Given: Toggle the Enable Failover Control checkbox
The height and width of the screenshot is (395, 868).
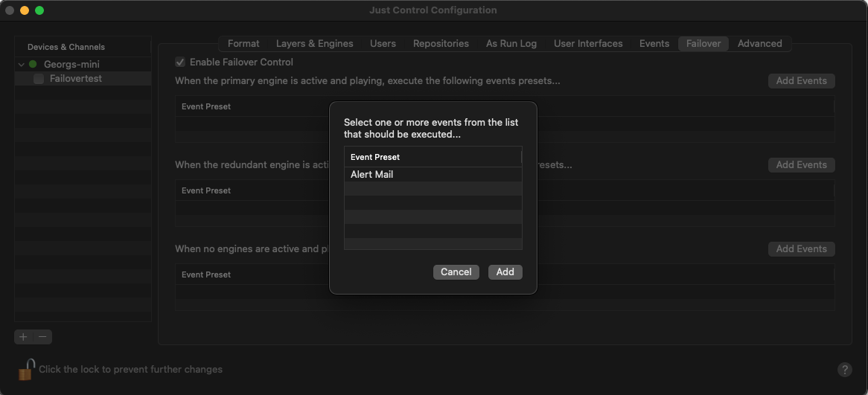Looking at the screenshot, I should [180, 62].
